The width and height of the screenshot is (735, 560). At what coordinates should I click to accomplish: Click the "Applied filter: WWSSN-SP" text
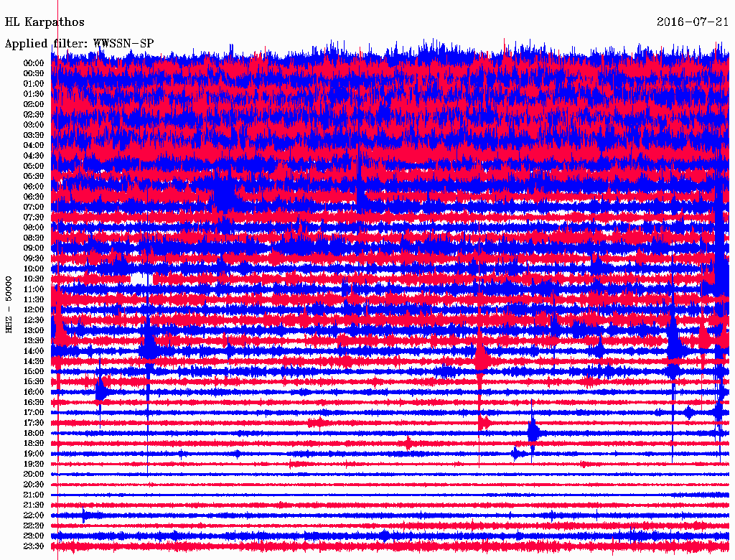79,43
